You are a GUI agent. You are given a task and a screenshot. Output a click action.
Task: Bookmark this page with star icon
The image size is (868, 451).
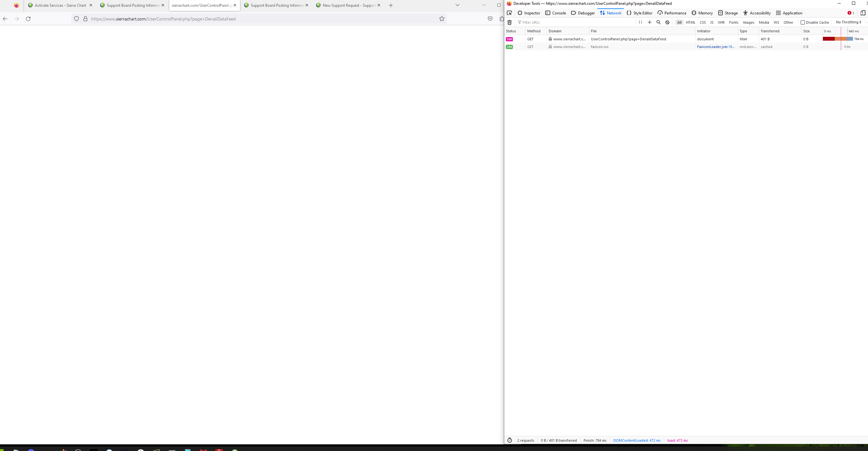coord(442,19)
